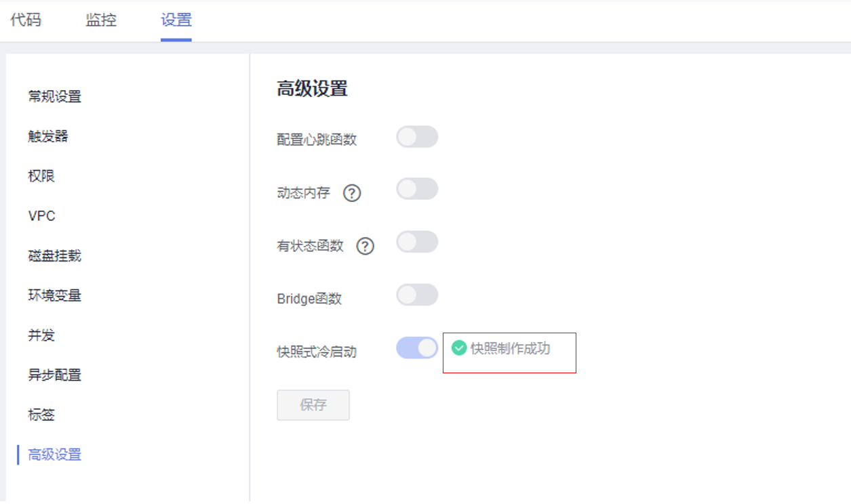The height and width of the screenshot is (504, 851).
Task: Select 并发 in the left menu
Action: (x=41, y=335)
